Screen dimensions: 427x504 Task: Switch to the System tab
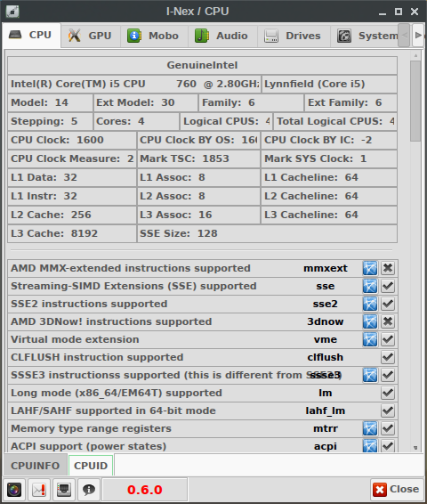tap(365, 36)
